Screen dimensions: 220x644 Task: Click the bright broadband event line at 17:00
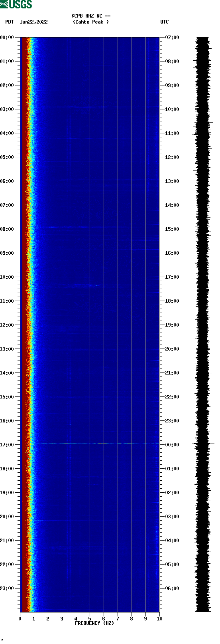[x=97, y=444]
